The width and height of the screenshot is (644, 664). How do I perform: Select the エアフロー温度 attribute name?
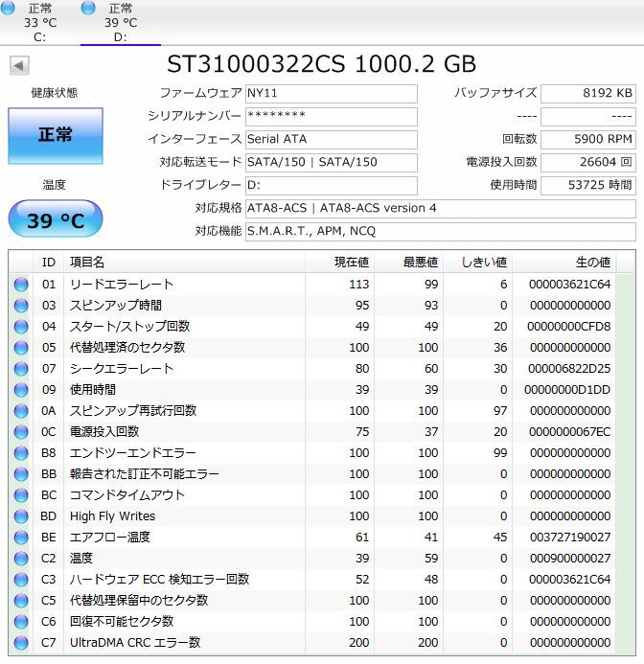110,538
